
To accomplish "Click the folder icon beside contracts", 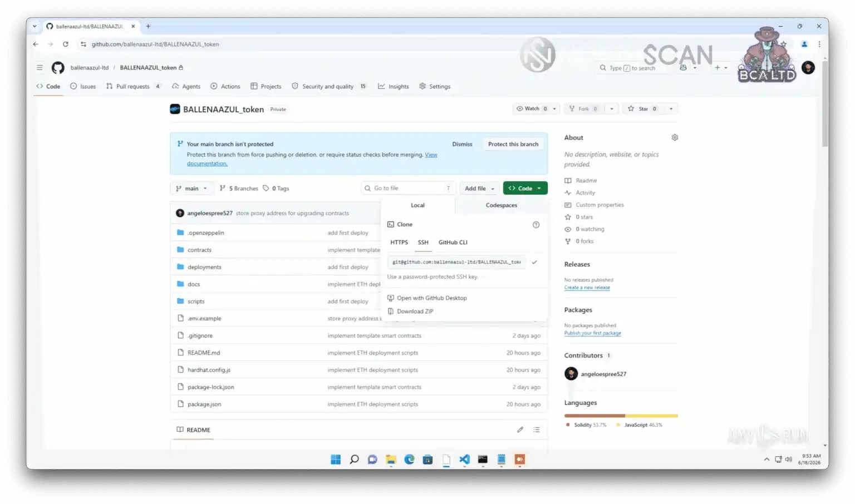I will (x=180, y=250).
